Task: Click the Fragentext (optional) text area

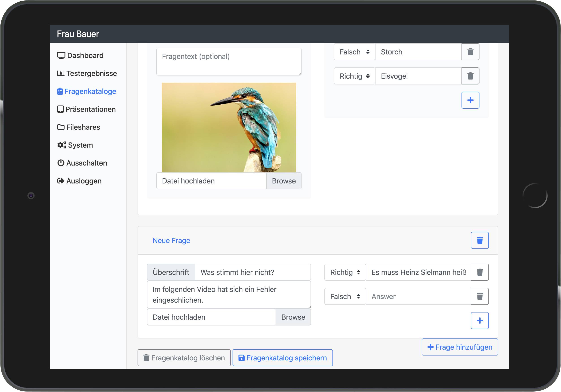Action: click(x=229, y=62)
